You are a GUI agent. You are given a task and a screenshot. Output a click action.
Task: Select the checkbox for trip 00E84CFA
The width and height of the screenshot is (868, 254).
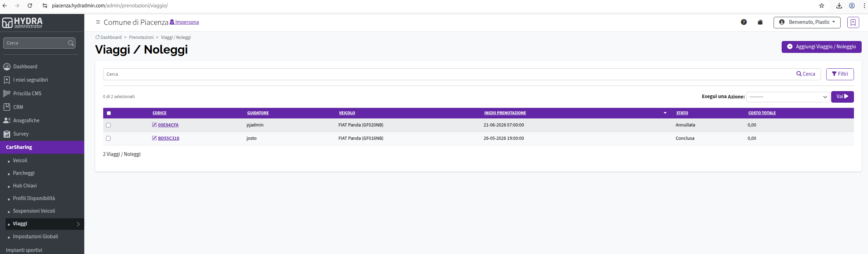coord(108,125)
